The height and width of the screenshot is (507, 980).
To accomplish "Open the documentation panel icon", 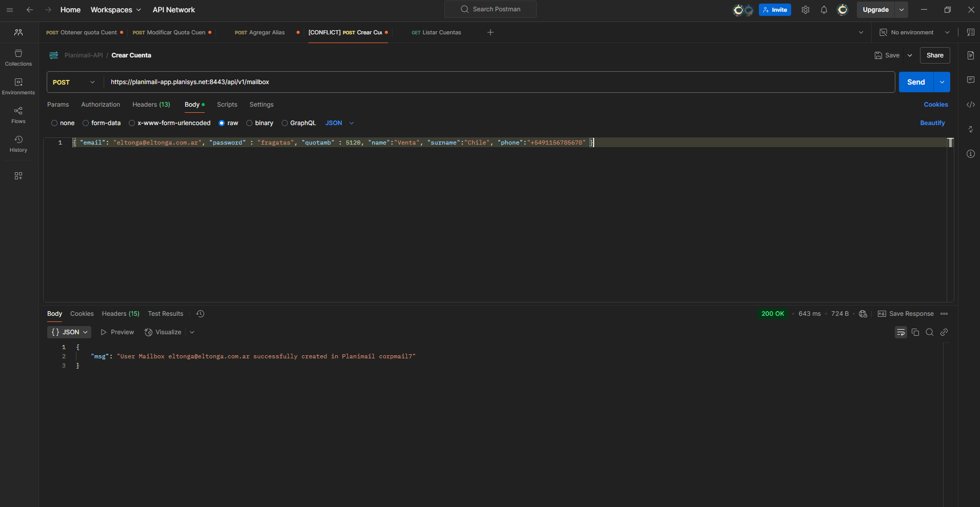I will [971, 55].
